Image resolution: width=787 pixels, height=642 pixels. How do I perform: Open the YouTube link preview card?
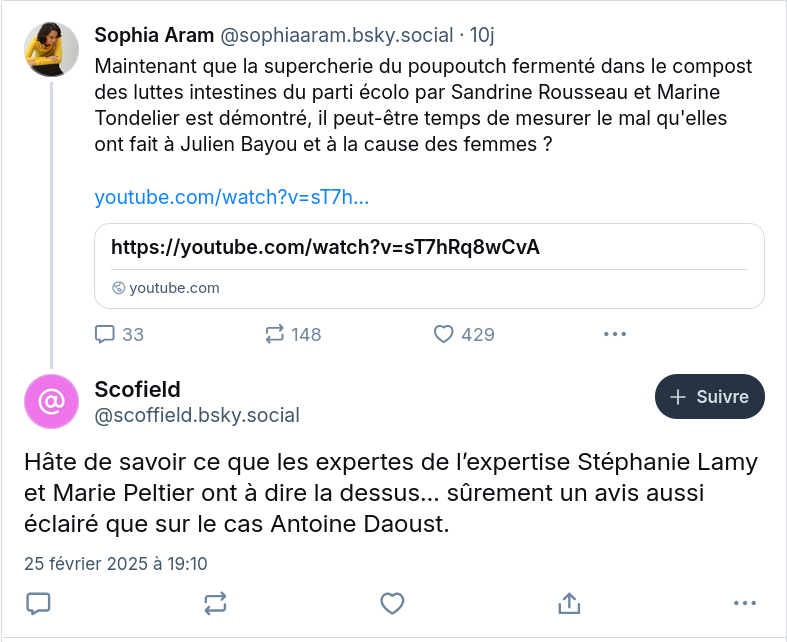429,266
